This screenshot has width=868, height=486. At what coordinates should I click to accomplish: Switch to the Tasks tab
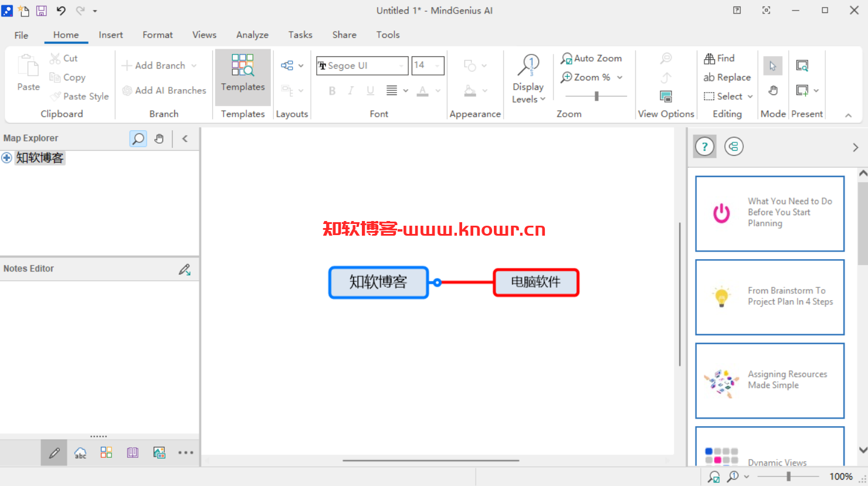pyautogui.click(x=300, y=35)
